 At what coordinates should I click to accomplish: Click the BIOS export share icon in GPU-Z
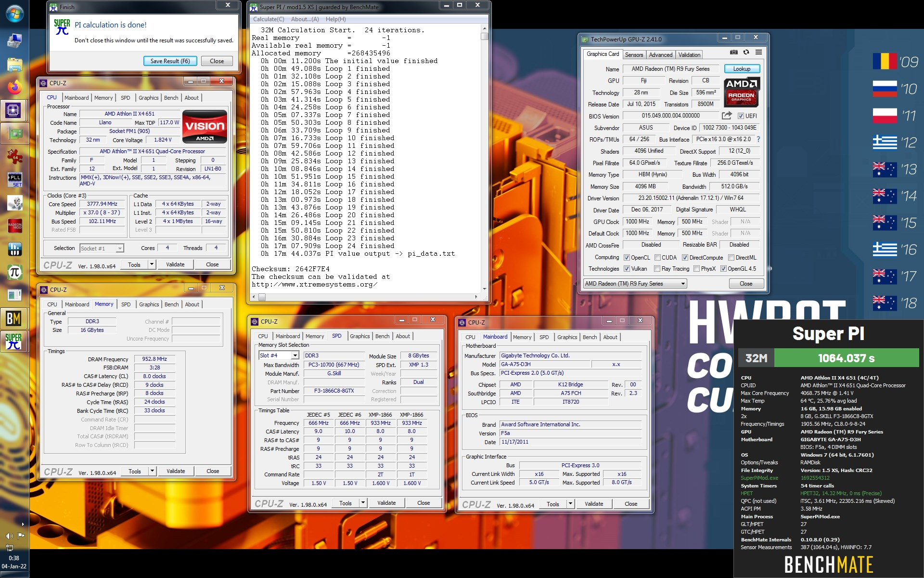tap(727, 116)
